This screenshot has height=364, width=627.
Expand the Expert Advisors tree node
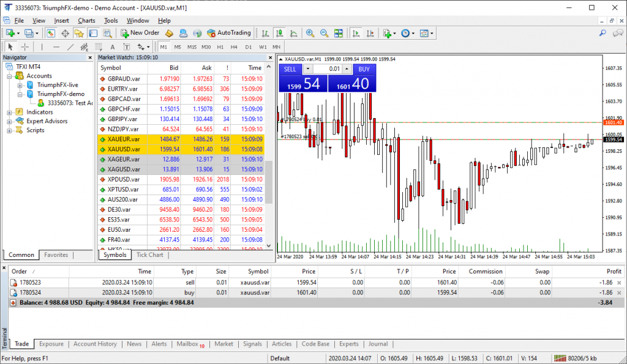click(x=9, y=122)
